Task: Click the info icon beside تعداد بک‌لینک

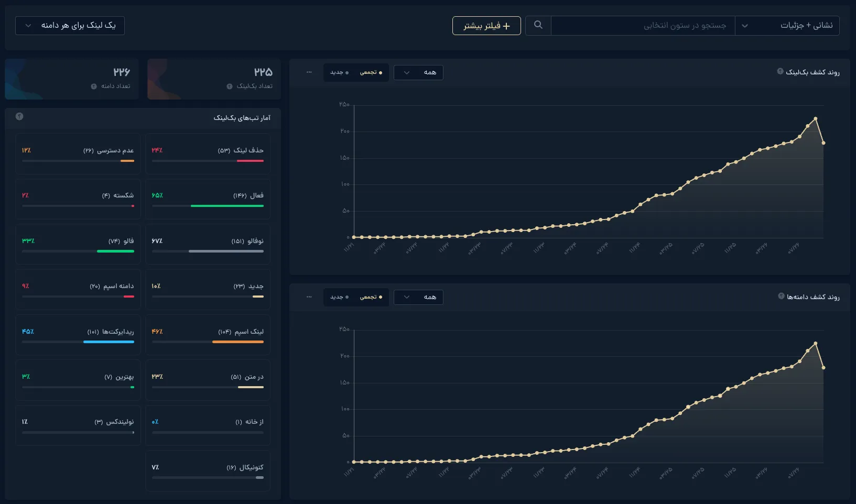Action: [x=230, y=86]
